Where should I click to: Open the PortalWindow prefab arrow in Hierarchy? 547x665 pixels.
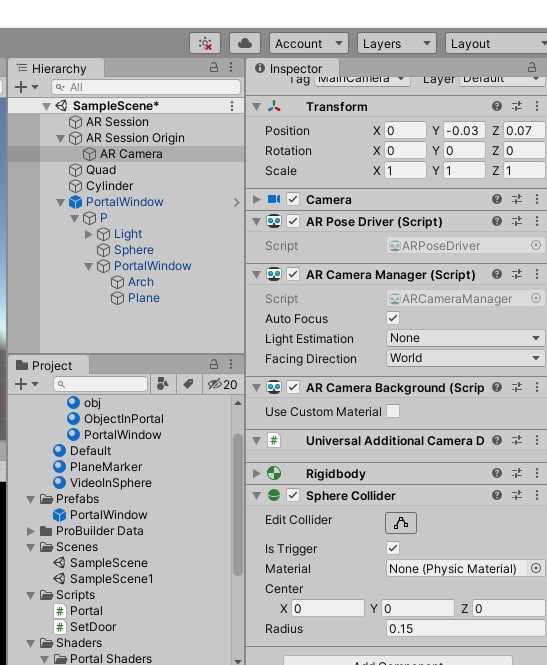click(x=237, y=202)
